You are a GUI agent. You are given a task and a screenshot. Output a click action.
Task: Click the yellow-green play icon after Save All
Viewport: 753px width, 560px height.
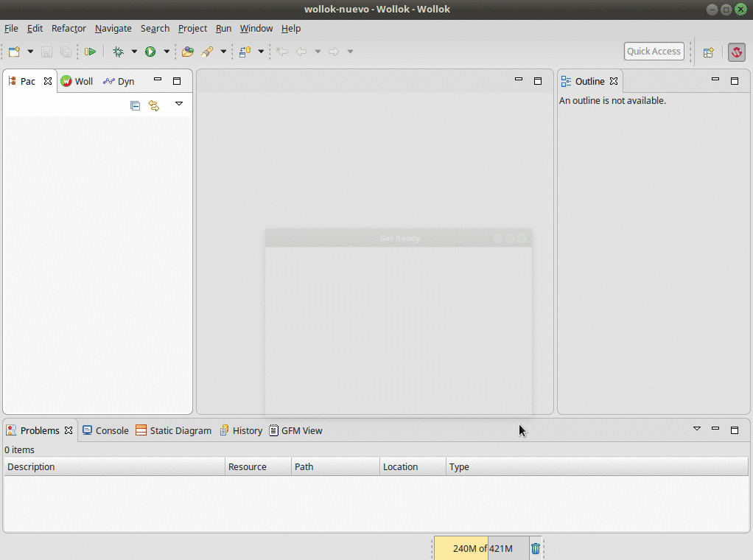90,52
